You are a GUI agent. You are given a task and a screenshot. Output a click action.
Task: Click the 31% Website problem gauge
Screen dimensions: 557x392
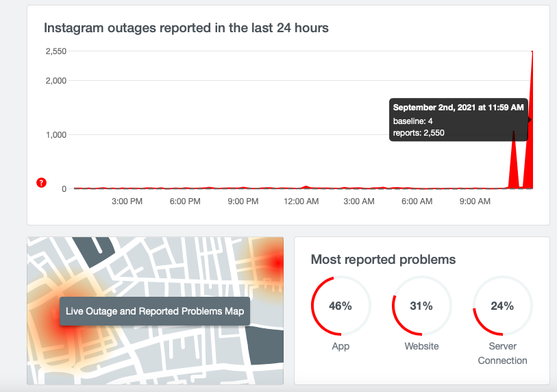(x=421, y=306)
